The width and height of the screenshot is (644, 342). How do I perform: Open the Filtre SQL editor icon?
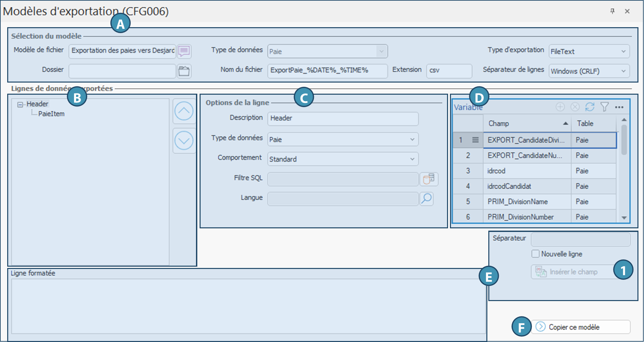click(x=429, y=179)
